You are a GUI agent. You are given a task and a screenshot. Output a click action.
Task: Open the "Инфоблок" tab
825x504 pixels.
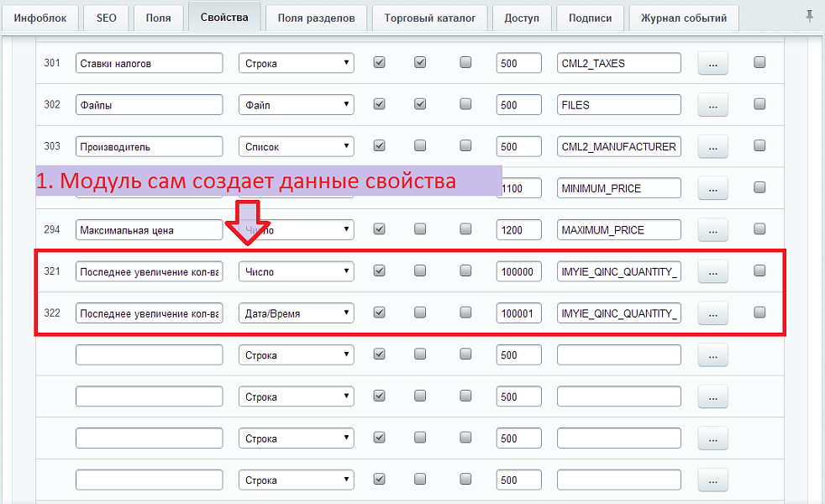pos(39,17)
